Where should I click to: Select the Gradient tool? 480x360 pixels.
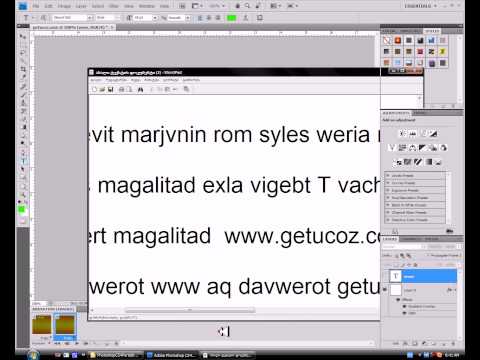[23, 127]
